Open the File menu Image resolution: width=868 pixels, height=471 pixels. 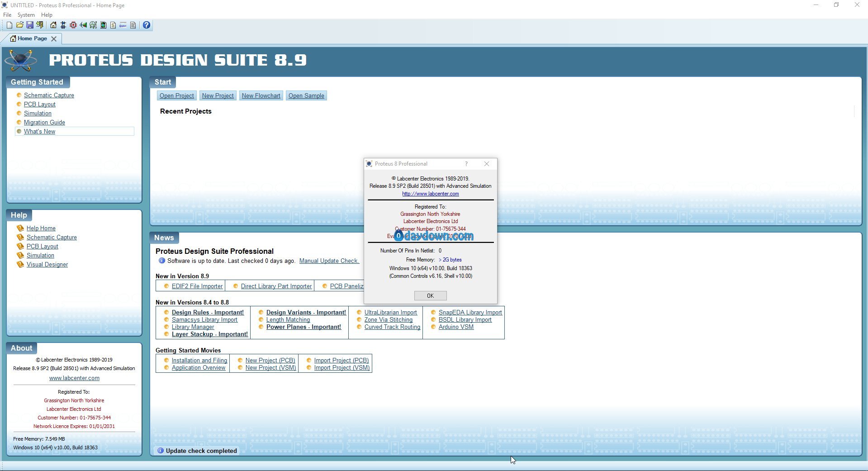(7, 15)
